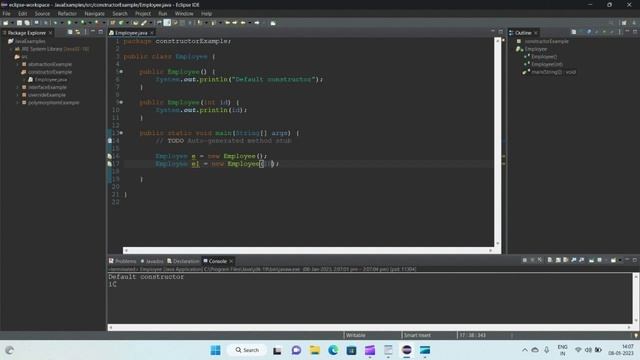Viewport: 640px width, 360px height.
Task: Switch to the Problems tab
Action: pyautogui.click(x=122, y=261)
